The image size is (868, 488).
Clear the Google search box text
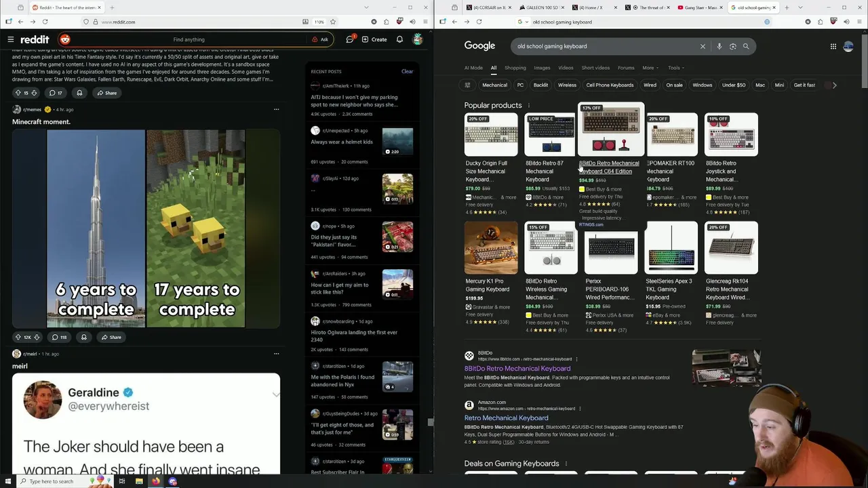[703, 46]
